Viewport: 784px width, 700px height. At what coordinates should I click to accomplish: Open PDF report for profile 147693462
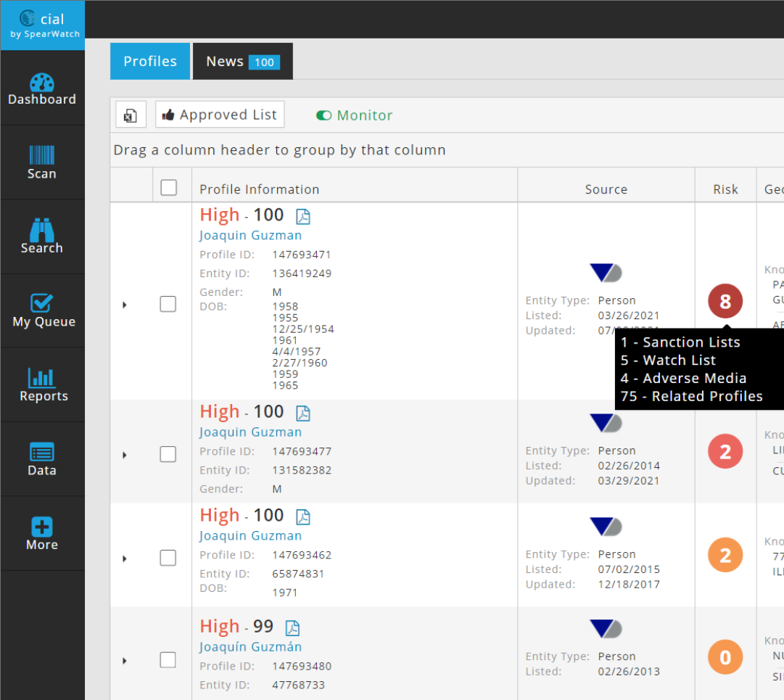click(303, 517)
